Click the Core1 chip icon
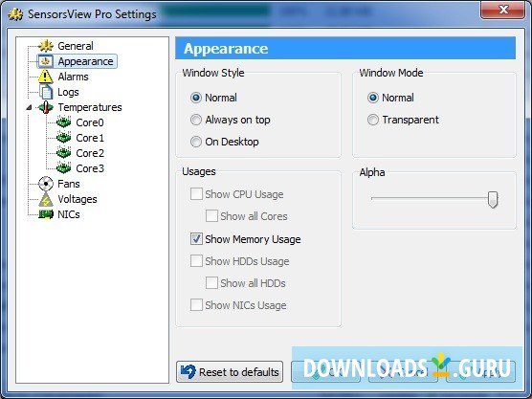Viewport: 532px width, 399px height. 63,138
